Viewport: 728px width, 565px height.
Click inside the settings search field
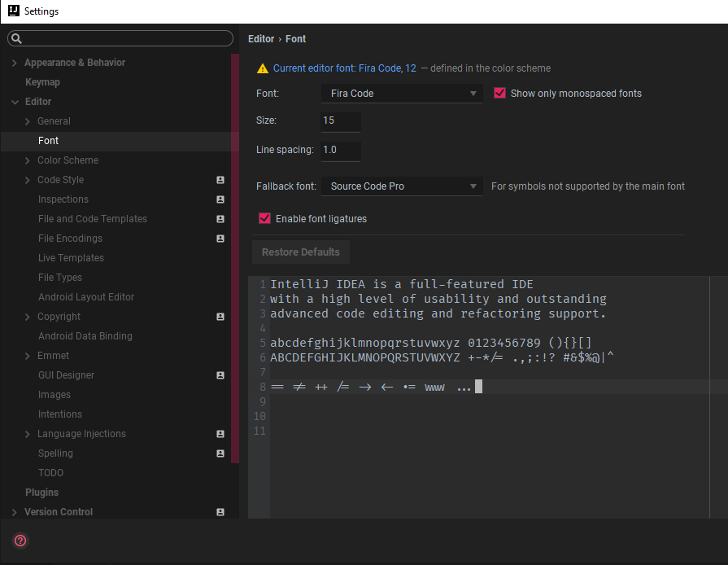point(120,38)
